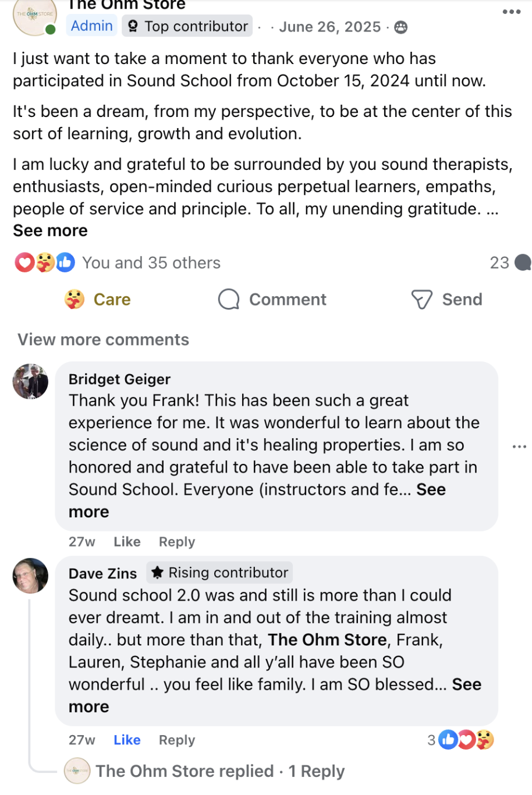Like Bridget Geiger's comment
The width and height of the screenshot is (532, 795).
click(127, 542)
